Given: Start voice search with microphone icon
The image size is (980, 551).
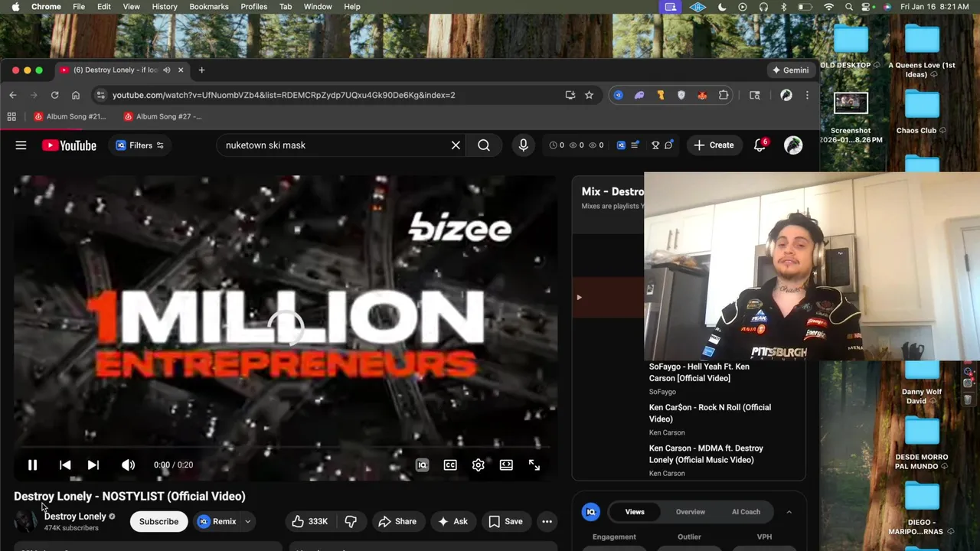Looking at the screenshot, I should tap(523, 145).
